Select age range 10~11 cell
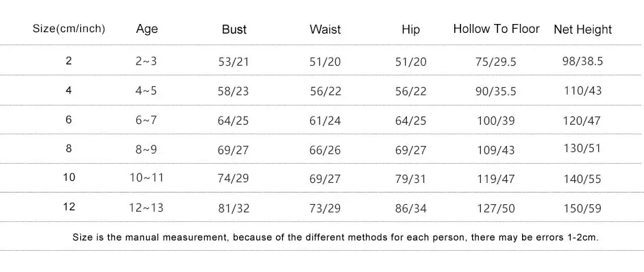 147,178
